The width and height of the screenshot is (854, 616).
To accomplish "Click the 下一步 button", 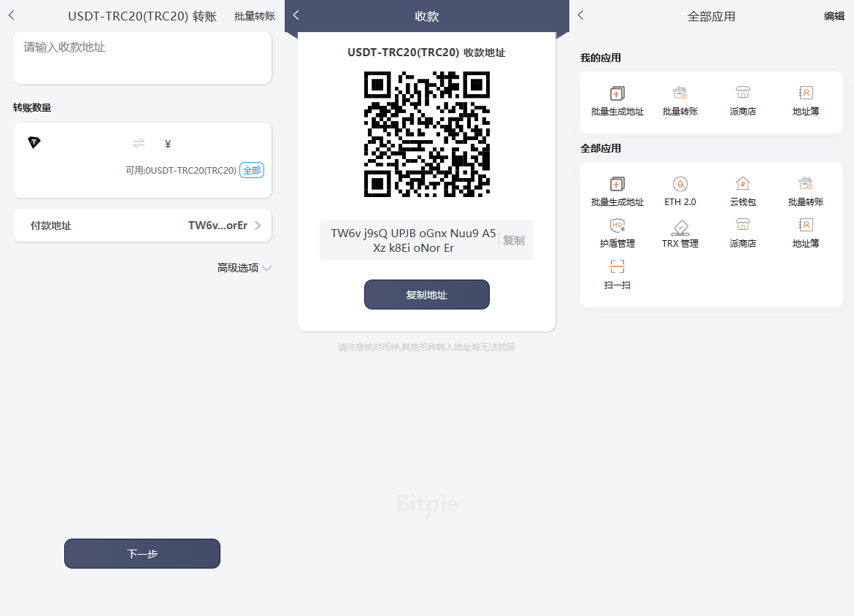I will (142, 553).
